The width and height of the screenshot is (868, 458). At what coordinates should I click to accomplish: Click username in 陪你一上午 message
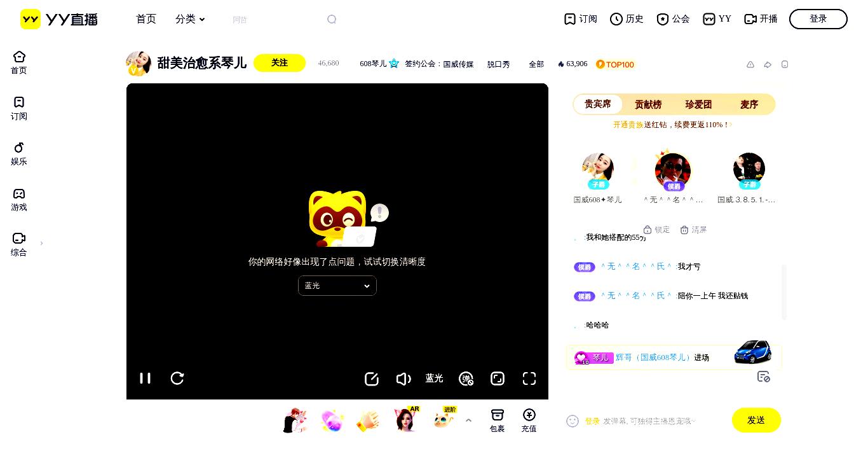[637, 296]
